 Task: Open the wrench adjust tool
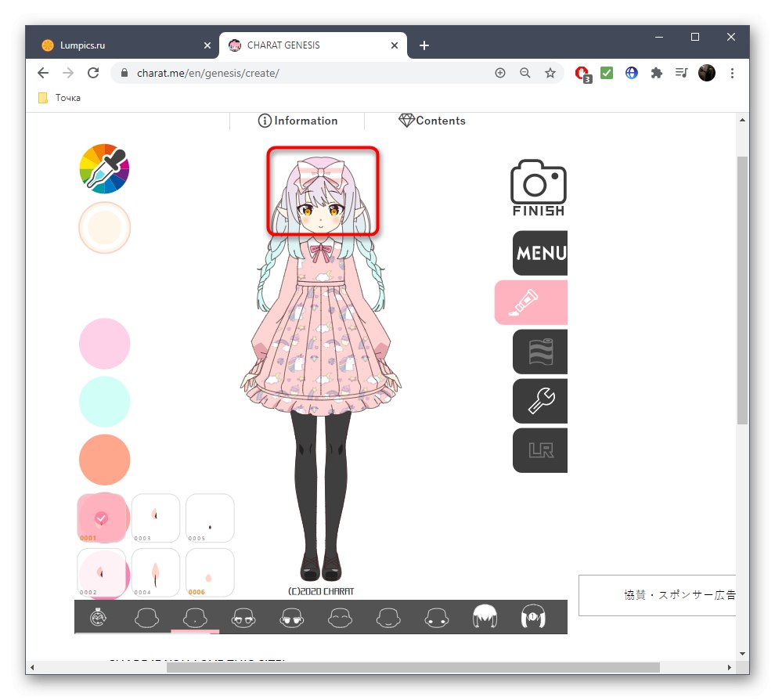pos(540,401)
